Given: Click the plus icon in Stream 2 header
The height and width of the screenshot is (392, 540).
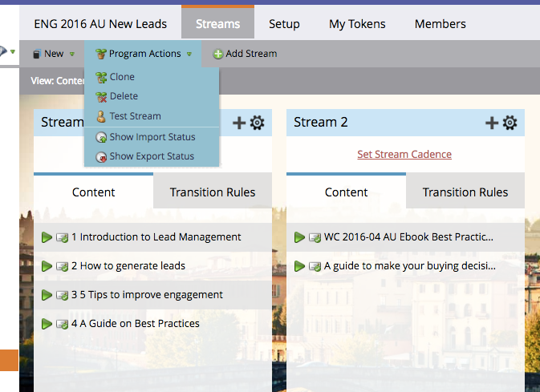Looking at the screenshot, I should (x=492, y=123).
